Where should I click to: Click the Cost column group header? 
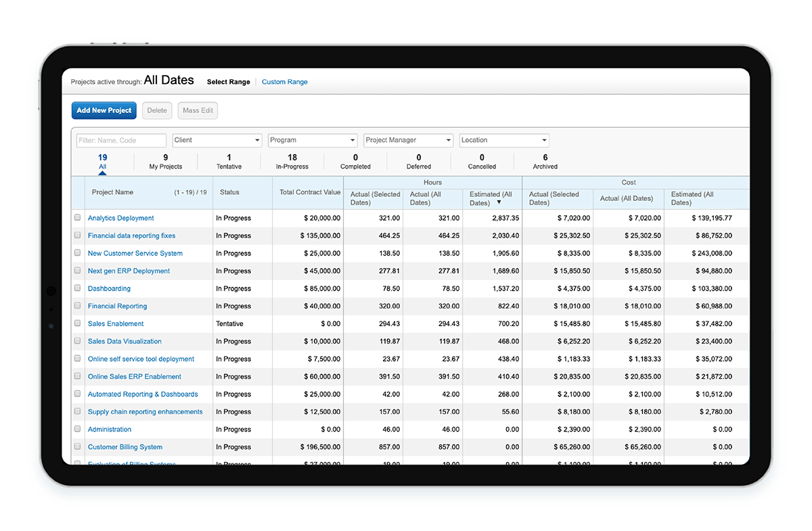[629, 182]
